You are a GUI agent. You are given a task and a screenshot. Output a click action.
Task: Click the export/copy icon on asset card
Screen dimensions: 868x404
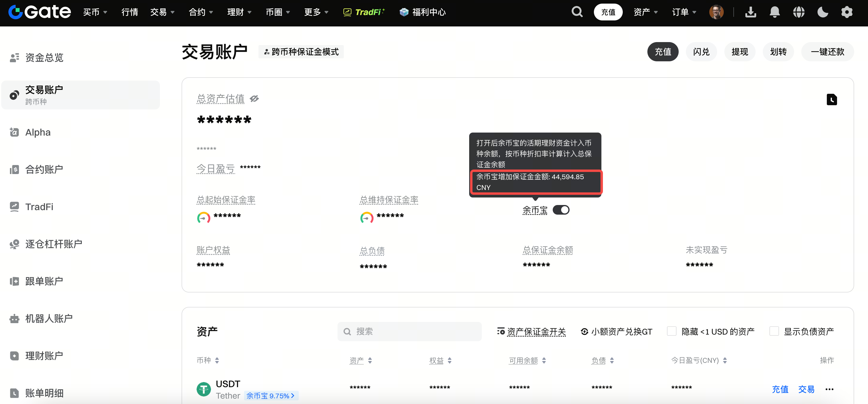(x=832, y=99)
